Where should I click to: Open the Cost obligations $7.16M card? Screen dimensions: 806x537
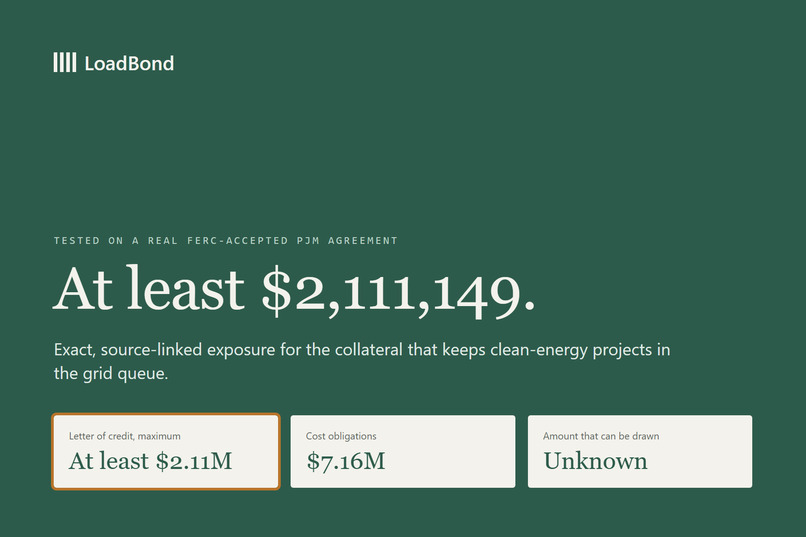pyautogui.click(x=402, y=451)
